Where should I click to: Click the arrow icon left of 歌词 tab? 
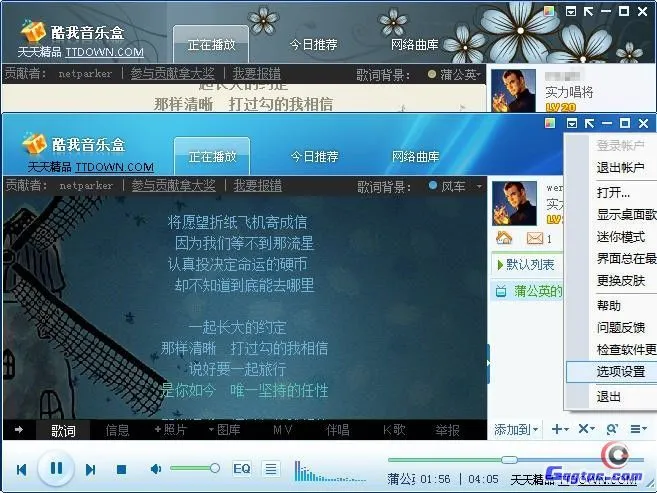point(19,429)
